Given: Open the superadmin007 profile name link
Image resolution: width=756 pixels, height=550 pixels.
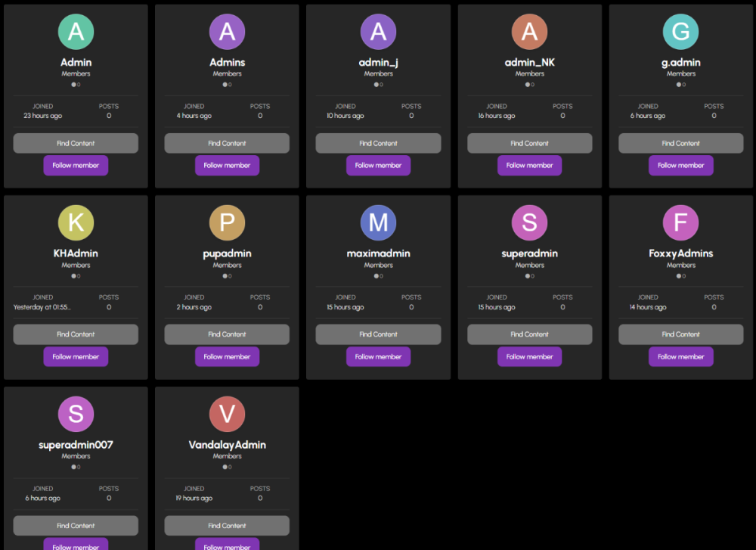Looking at the screenshot, I should pyautogui.click(x=76, y=445).
